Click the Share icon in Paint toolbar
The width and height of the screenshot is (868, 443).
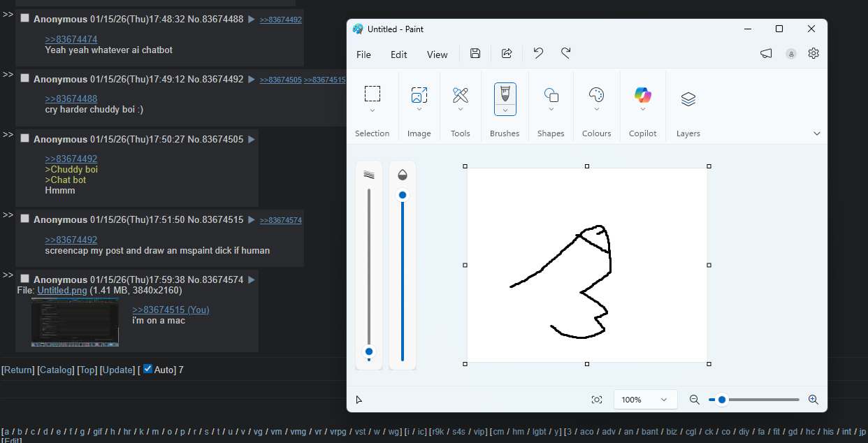tap(507, 54)
